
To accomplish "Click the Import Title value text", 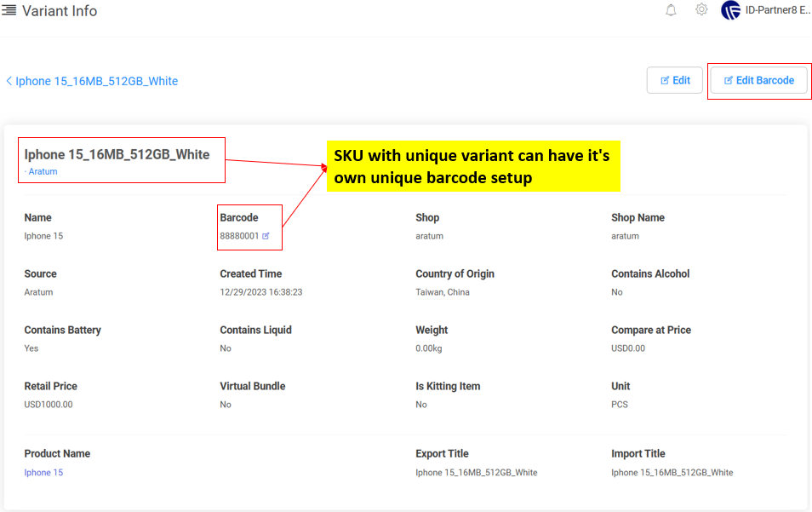I will pos(672,473).
